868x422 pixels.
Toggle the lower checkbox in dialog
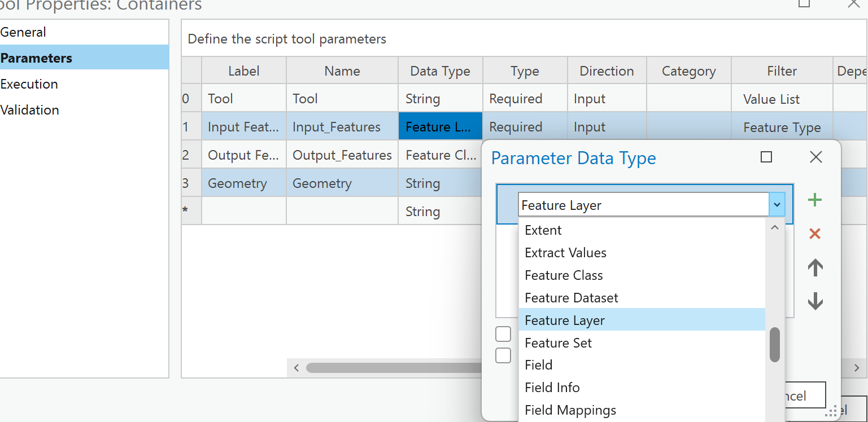(x=503, y=355)
